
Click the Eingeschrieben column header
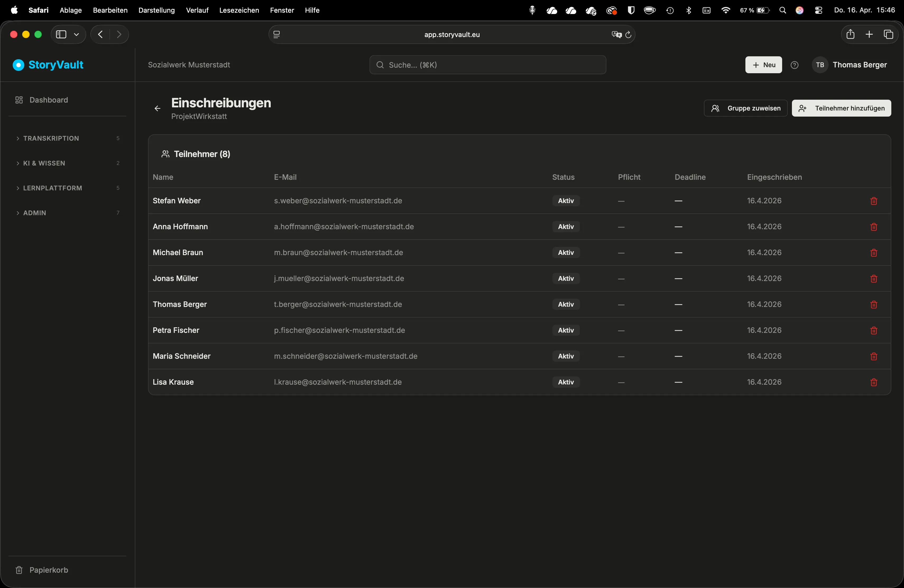click(774, 177)
